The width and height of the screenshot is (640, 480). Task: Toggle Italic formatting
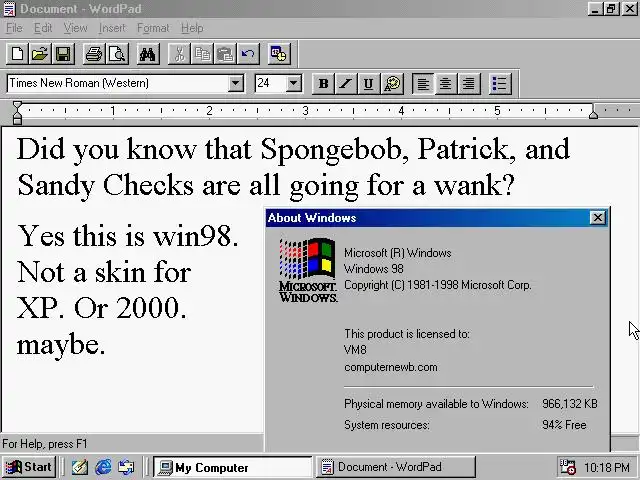tap(346, 84)
